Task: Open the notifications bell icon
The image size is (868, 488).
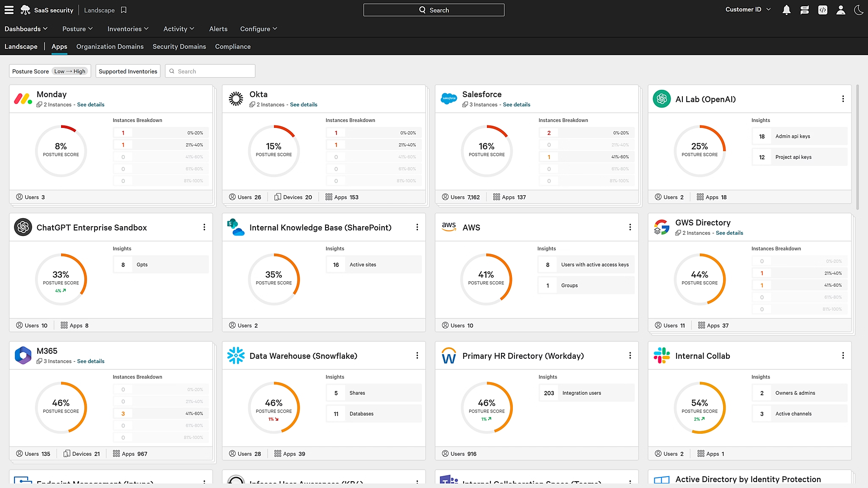Action: click(787, 10)
